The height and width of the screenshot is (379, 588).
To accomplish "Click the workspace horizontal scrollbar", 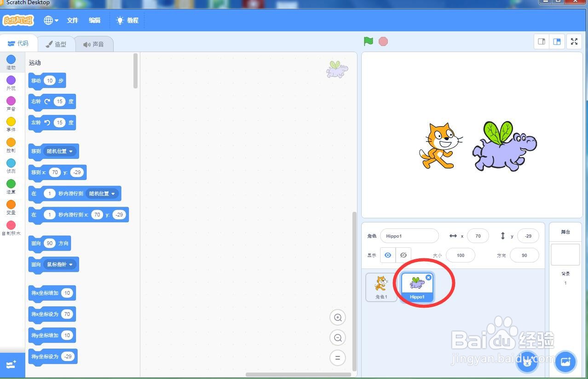I will [x=298, y=374].
